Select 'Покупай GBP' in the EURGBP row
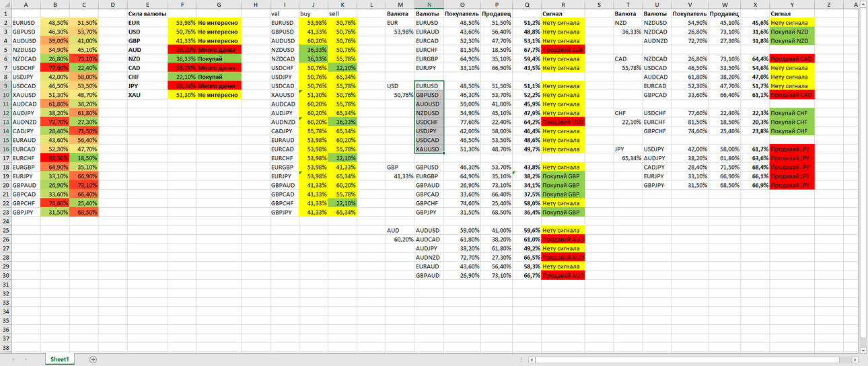This screenshot has height=366, width=868. point(563,176)
